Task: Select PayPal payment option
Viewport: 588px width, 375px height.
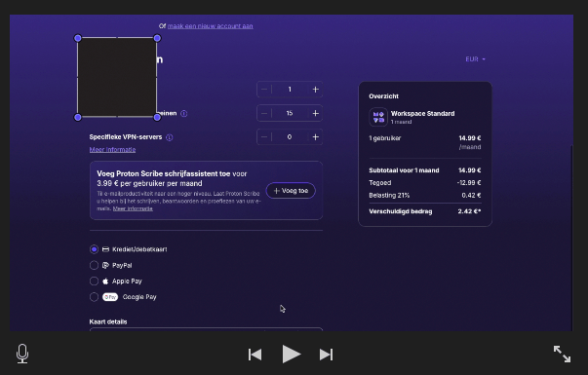Action: (94, 265)
